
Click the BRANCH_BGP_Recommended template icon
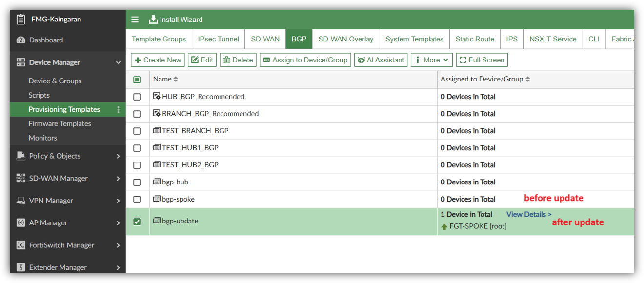[157, 114]
